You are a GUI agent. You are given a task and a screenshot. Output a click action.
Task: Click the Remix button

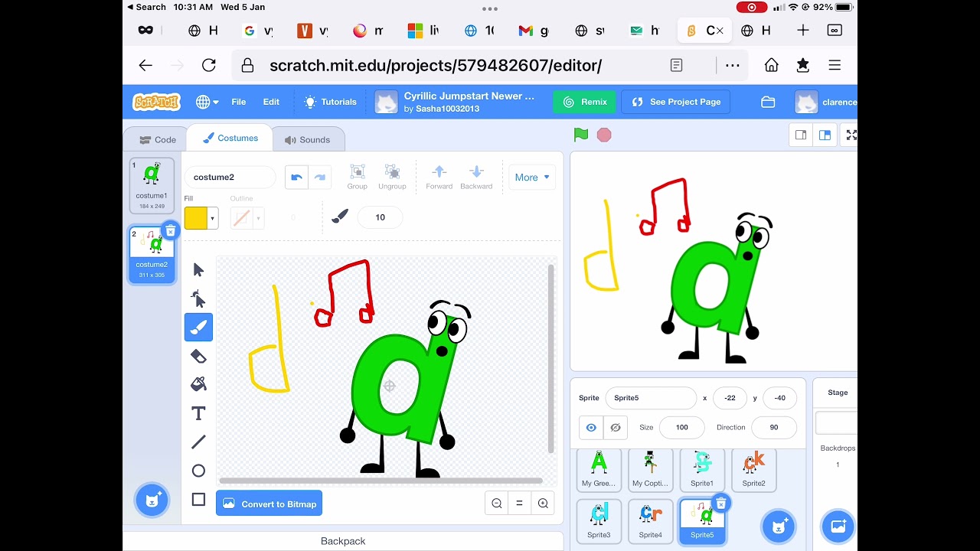[x=586, y=102]
